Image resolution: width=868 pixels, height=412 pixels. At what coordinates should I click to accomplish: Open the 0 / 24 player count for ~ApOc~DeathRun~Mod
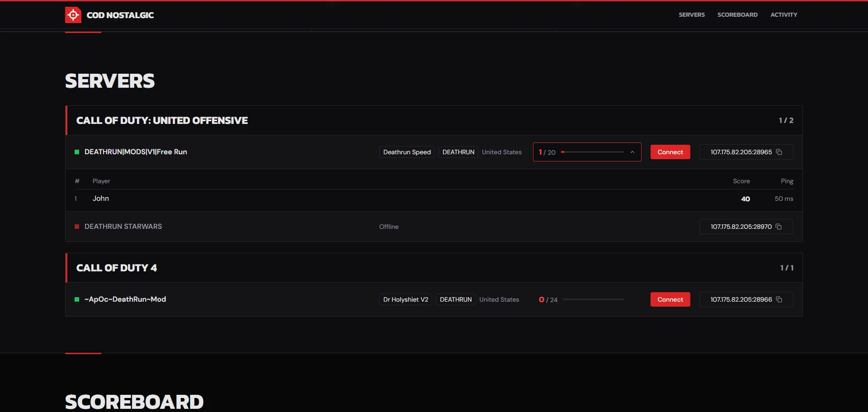(x=548, y=299)
